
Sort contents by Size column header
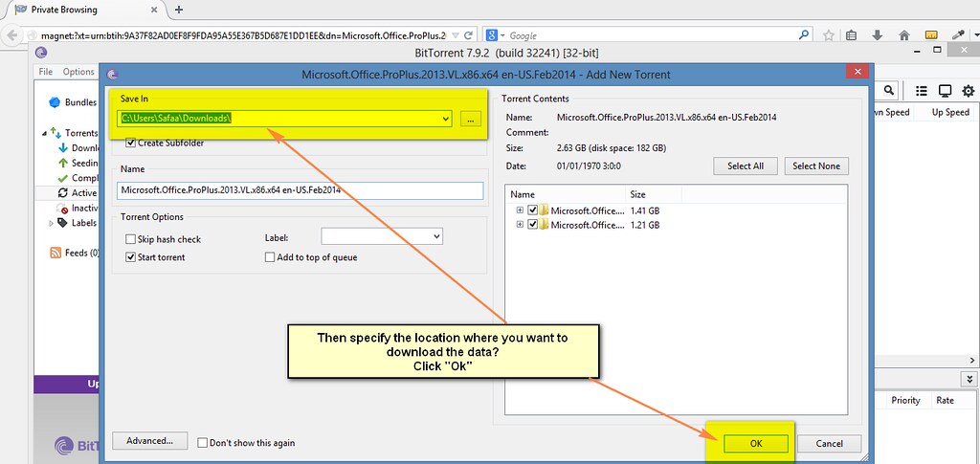pos(653,194)
